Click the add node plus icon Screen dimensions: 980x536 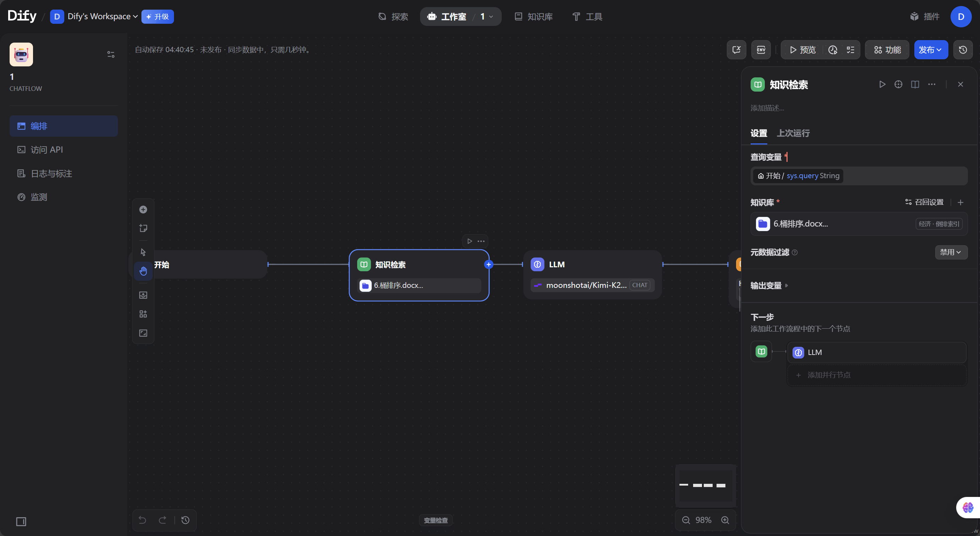tap(143, 209)
